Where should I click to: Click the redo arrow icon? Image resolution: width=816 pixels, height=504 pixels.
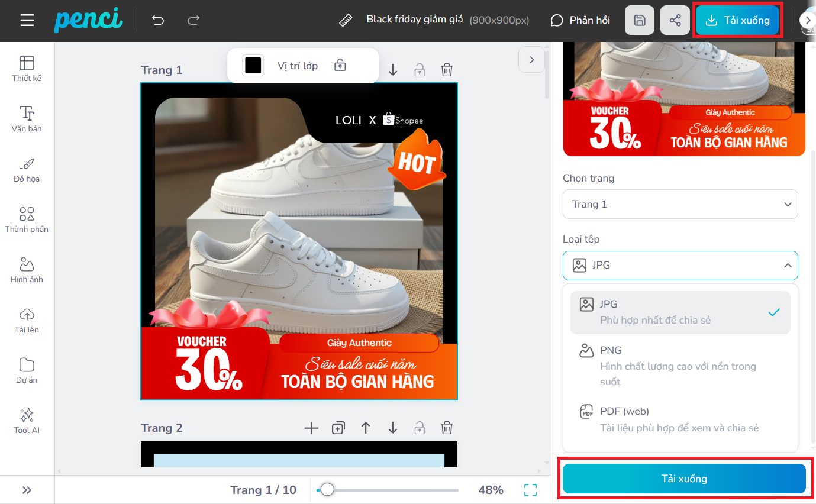[x=193, y=21]
